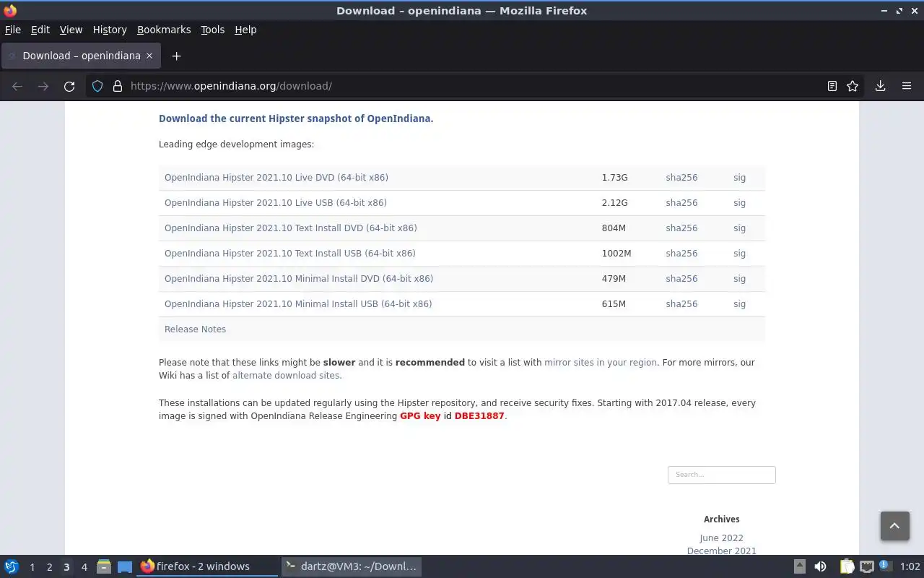The width and height of the screenshot is (924, 578).
Task: Click the show desktop taskbar icon
Action: tap(125, 566)
